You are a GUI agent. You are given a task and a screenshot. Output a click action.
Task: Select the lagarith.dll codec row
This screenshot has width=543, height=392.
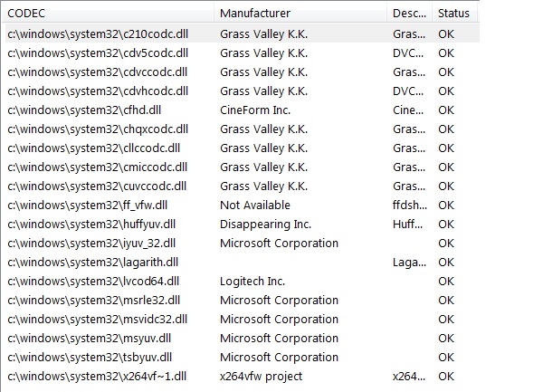91,262
